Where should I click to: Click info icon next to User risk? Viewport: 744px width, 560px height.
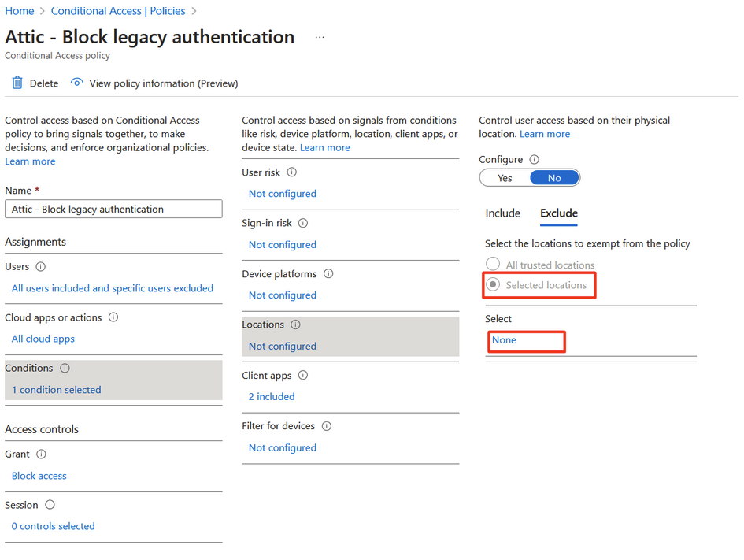click(x=291, y=172)
